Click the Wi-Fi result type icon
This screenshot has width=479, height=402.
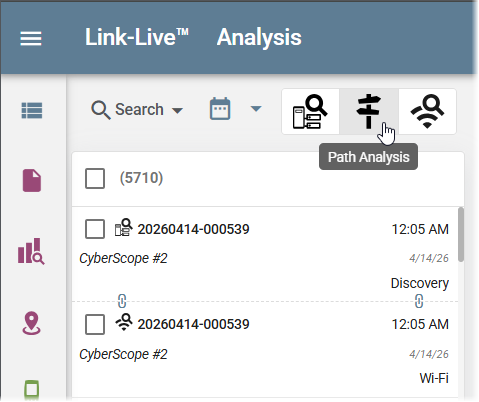pos(124,322)
